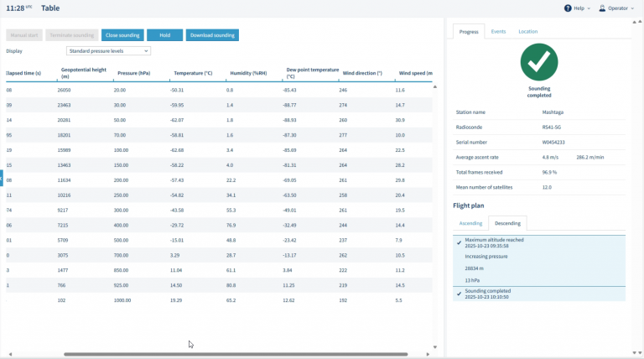Viewport: 644px width, 359px height.
Task: Click the -13.17 dew point cell
Action: click(289, 255)
